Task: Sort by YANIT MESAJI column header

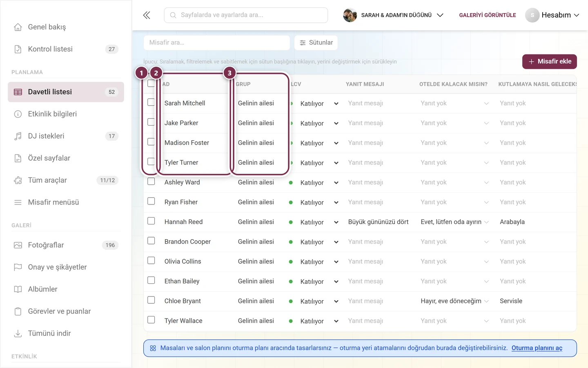Action: [x=365, y=84]
